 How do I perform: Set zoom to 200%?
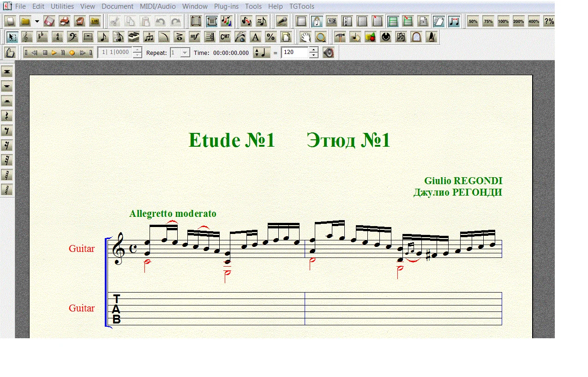[519, 21]
